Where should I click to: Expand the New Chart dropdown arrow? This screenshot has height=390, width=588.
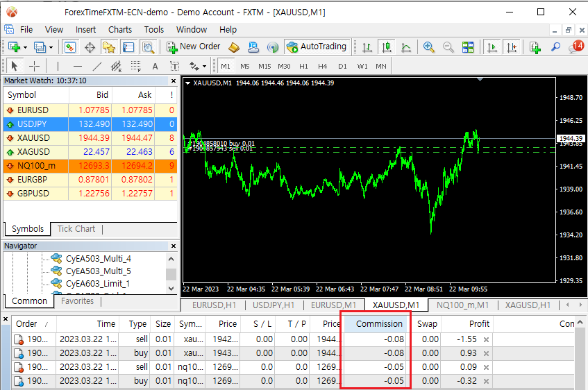pos(26,47)
